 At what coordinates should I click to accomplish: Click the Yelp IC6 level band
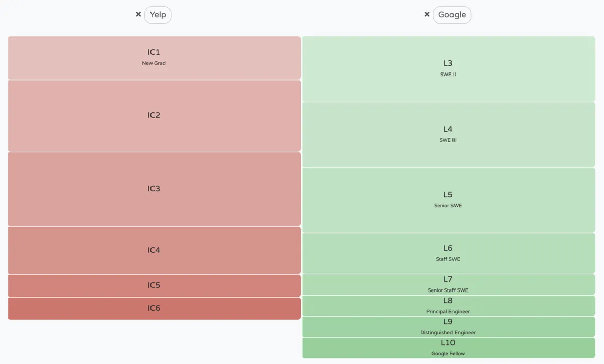[x=154, y=308]
